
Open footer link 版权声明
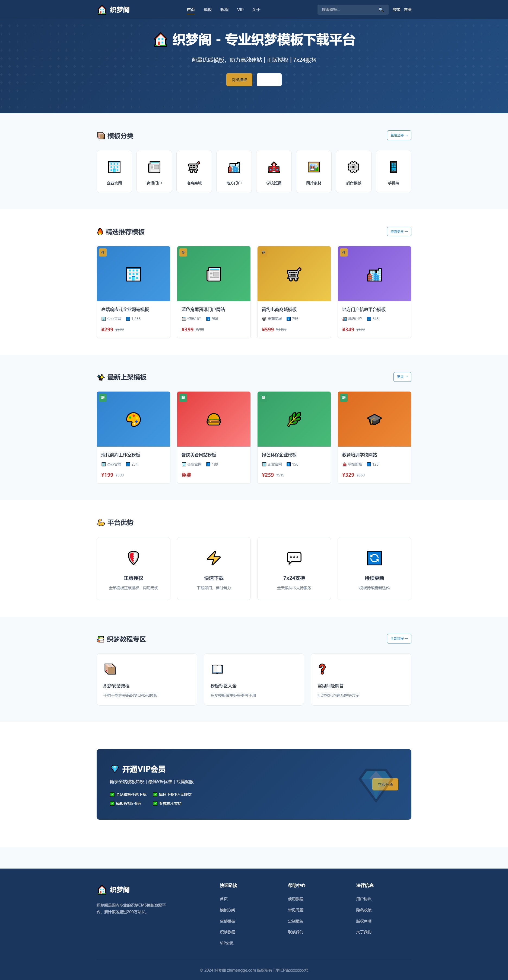(364, 921)
